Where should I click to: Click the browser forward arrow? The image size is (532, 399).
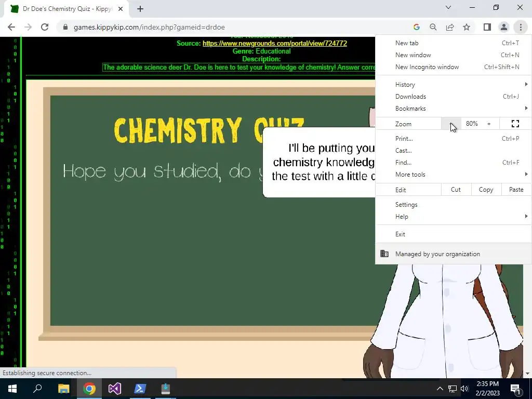28,27
